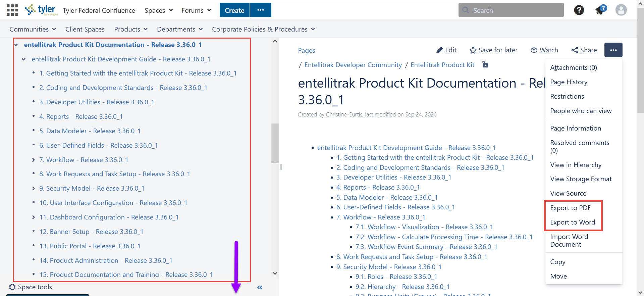Collapse the sidebar with double chevron

coord(260,287)
